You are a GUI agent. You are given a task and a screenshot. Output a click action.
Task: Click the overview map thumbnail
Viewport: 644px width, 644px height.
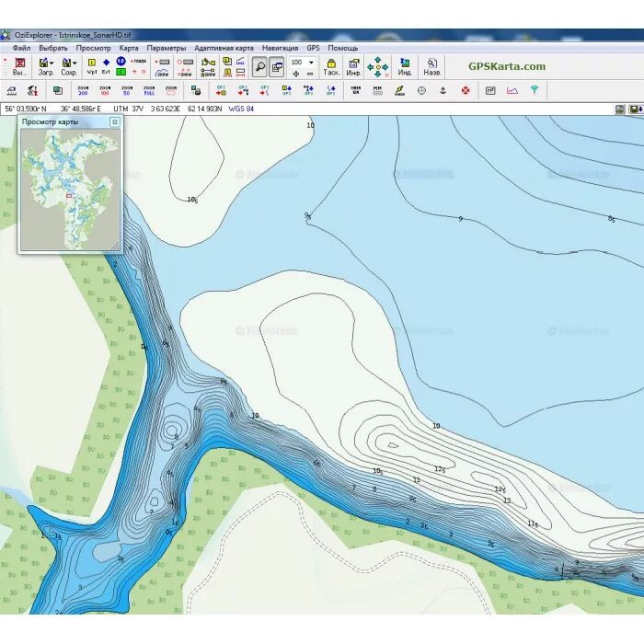click(70, 190)
